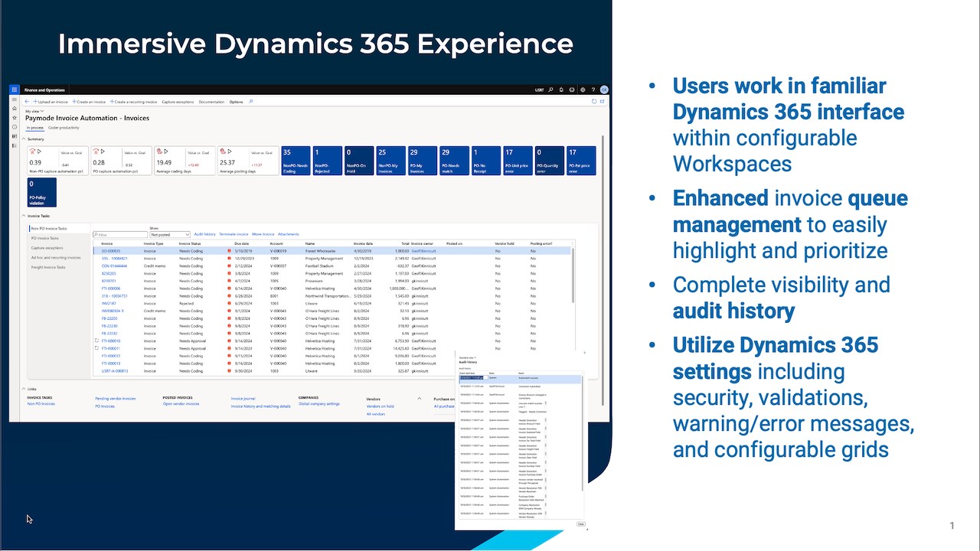The image size is (980, 551).
Task: Click workflow icon beside FTI-000011
Action: point(96,348)
